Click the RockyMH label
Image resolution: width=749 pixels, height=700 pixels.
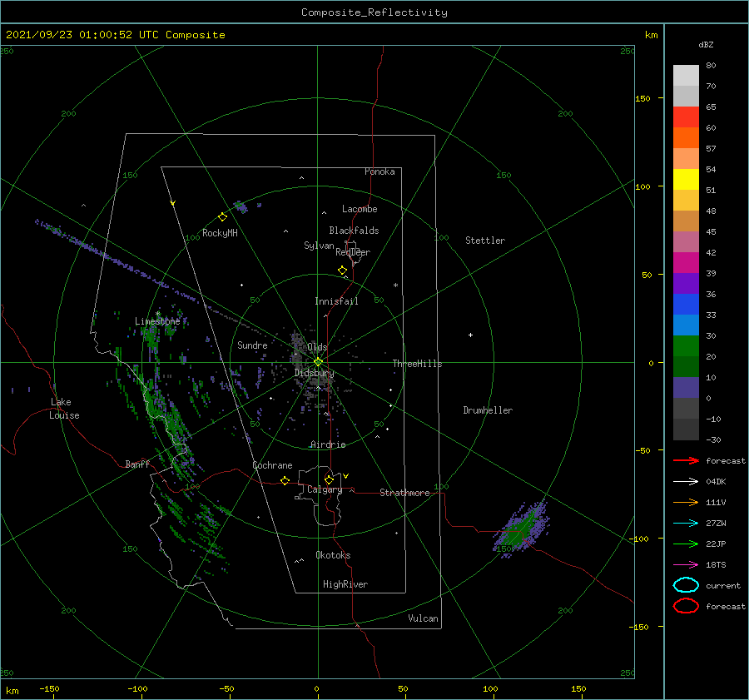220,233
